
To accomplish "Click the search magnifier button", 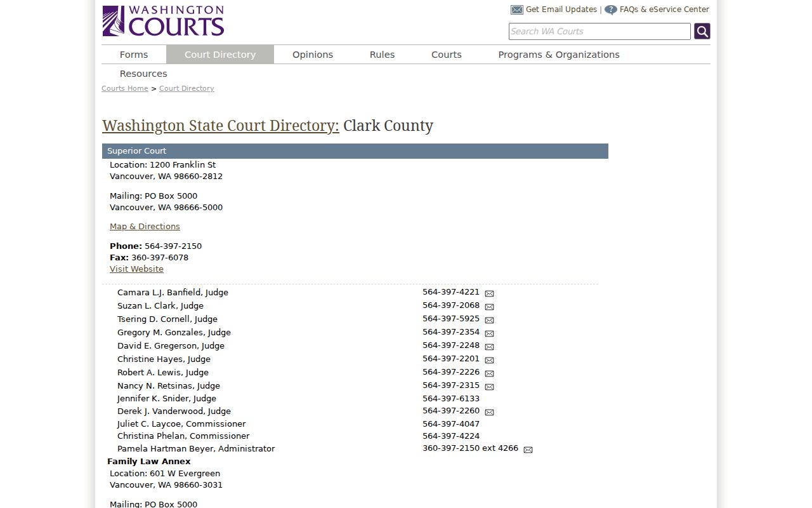I will (x=702, y=31).
